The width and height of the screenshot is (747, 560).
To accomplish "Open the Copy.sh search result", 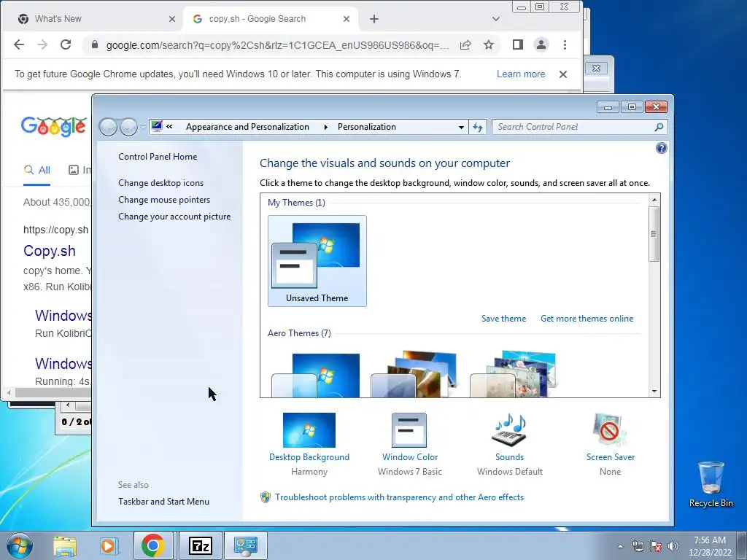I will (50, 251).
